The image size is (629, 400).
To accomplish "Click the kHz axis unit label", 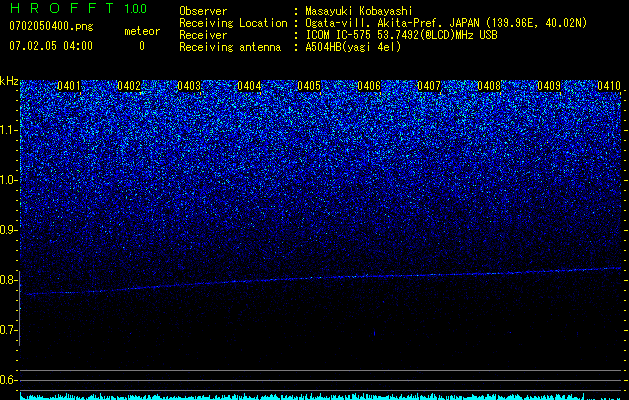I will pyautogui.click(x=9, y=81).
